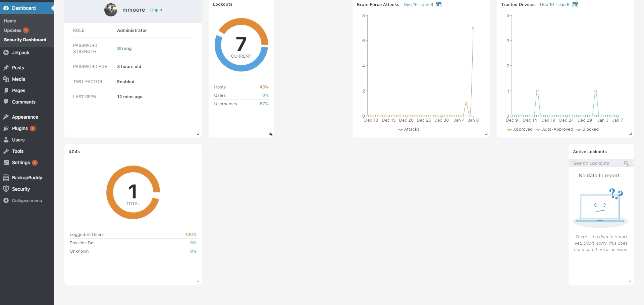Click the Lockouts card resize handle
Screen dimensions: 644x305
(271, 134)
